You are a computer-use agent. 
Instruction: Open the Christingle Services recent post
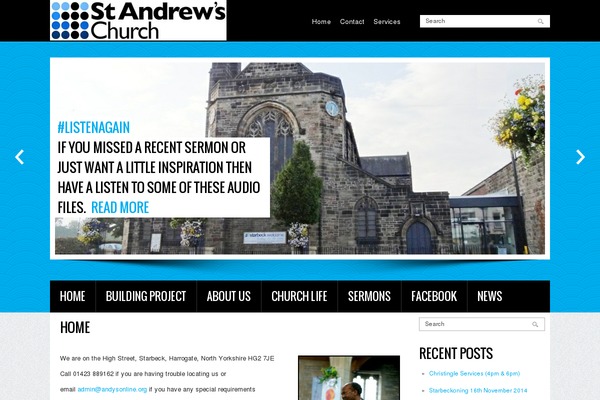click(474, 373)
